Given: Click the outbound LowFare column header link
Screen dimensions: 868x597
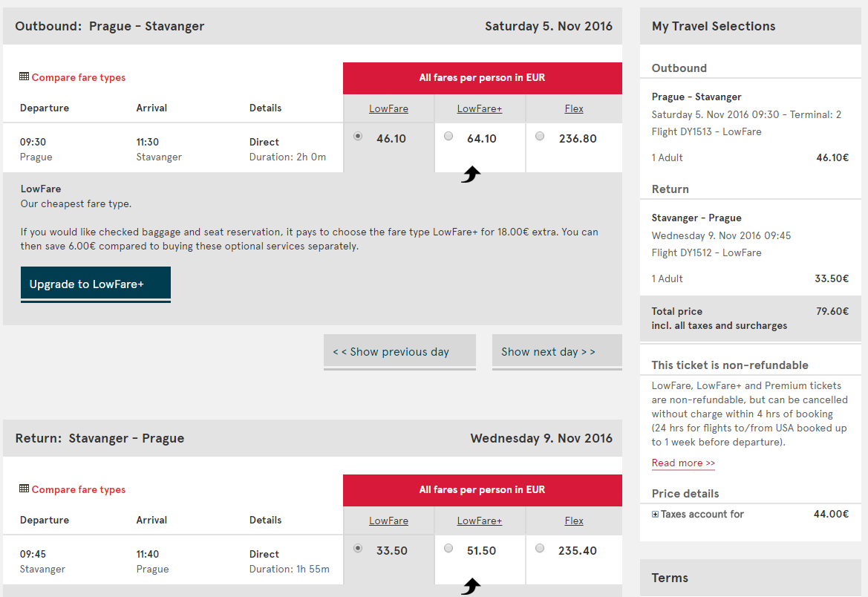Looking at the screenshot, I should (388, 108).
